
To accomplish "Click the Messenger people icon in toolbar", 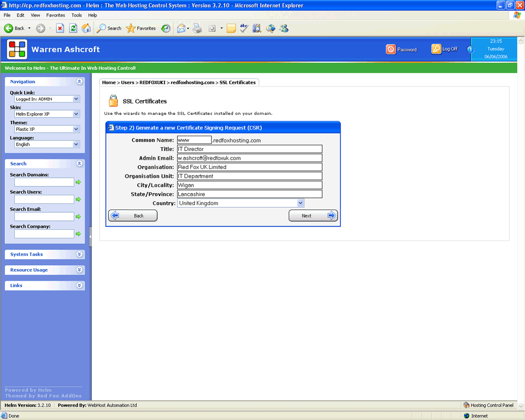I will click(284, 28).
